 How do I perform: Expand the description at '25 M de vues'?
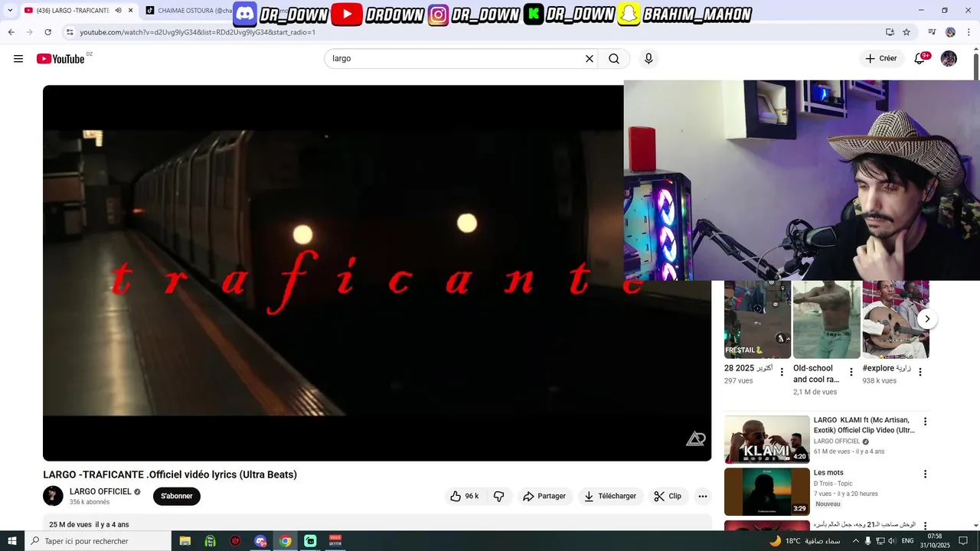pos(89,524)
